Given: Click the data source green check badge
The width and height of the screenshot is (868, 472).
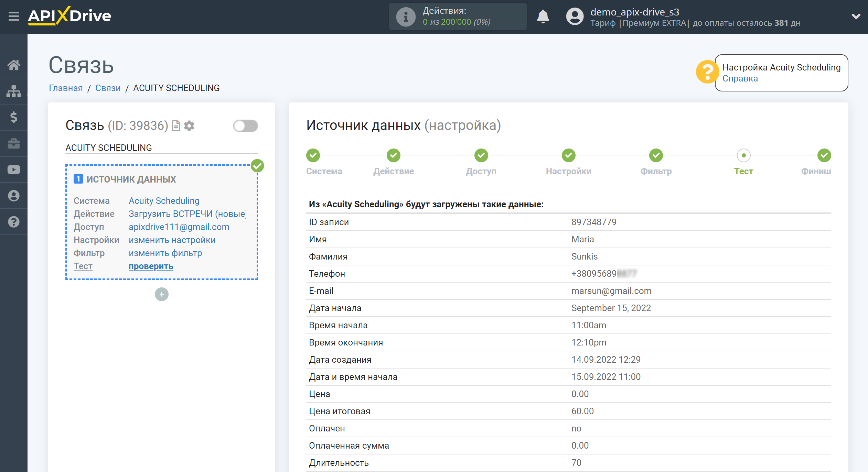Looking at the screenshot, I should click(x=257, y=166).
